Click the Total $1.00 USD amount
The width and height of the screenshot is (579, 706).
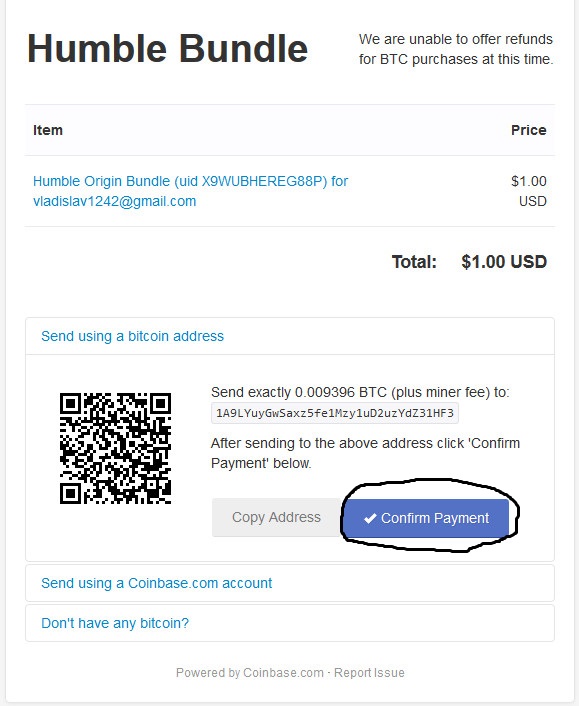(504, 262)
